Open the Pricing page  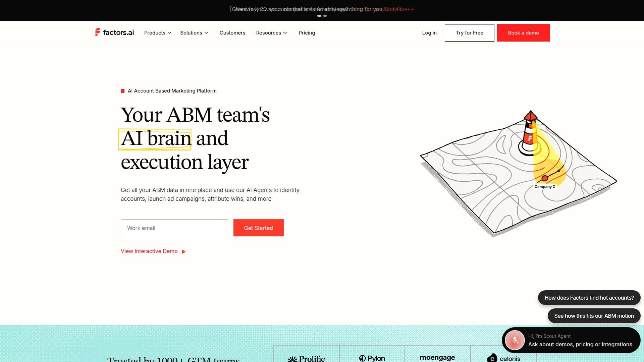(x=307, y=33)
